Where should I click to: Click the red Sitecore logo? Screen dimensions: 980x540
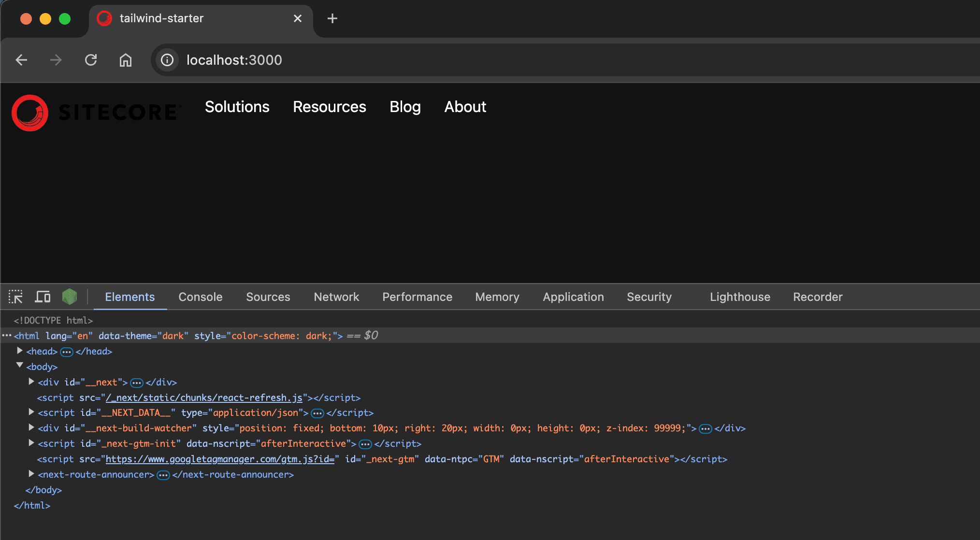coord(30,113)
